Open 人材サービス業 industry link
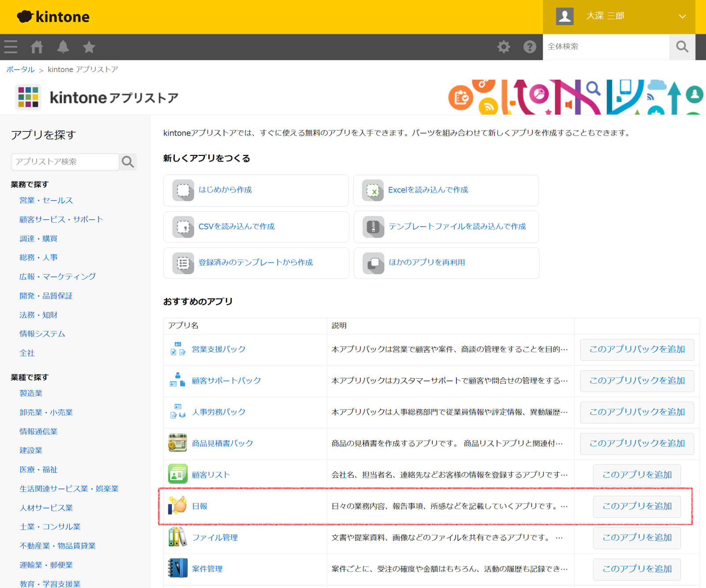 tap(46, 508)
